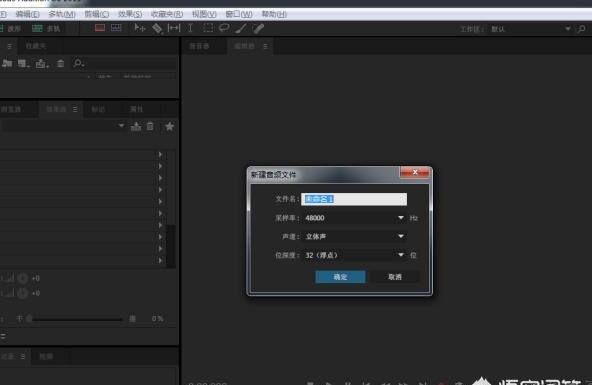Expand the first effect slot arrow
The width and height of the screenshot is (592, 385).
[x=160, y=154]
